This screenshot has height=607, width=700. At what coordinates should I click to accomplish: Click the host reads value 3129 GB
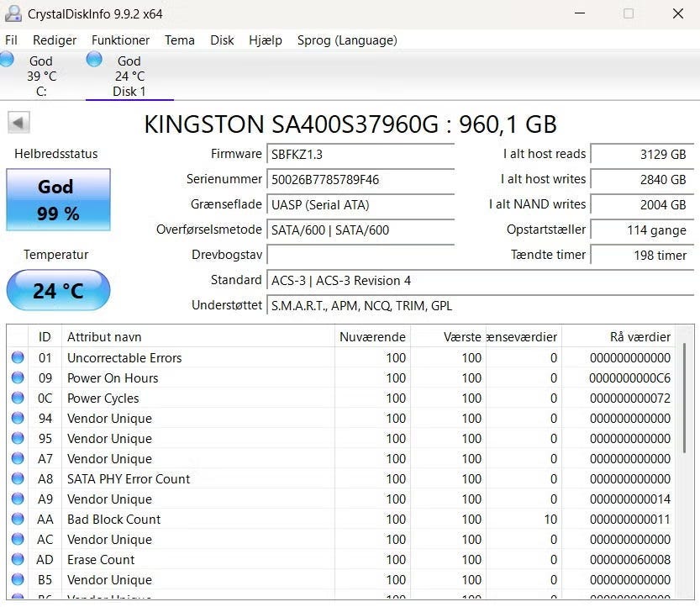coord(642,155)
